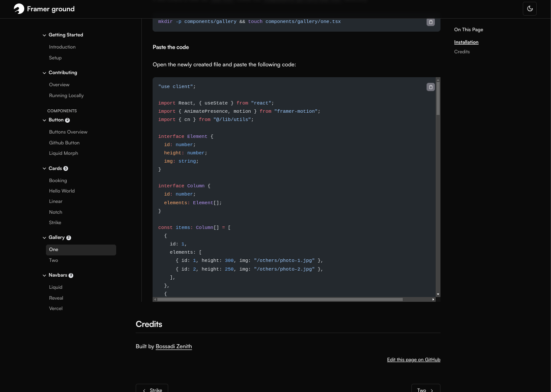This screenshot has width=551, height=392.
Task: Select Gallery Two in the sidebar
Action: pyautogui.click(x=53, y=261)
